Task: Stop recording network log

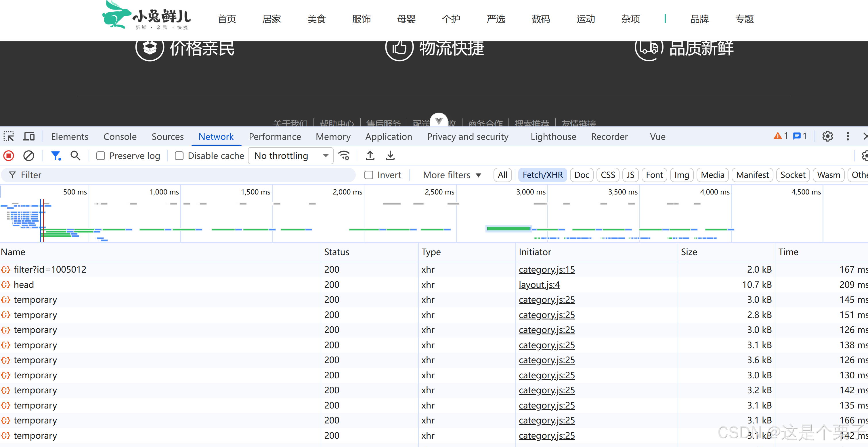Action: tap(9, 155)
